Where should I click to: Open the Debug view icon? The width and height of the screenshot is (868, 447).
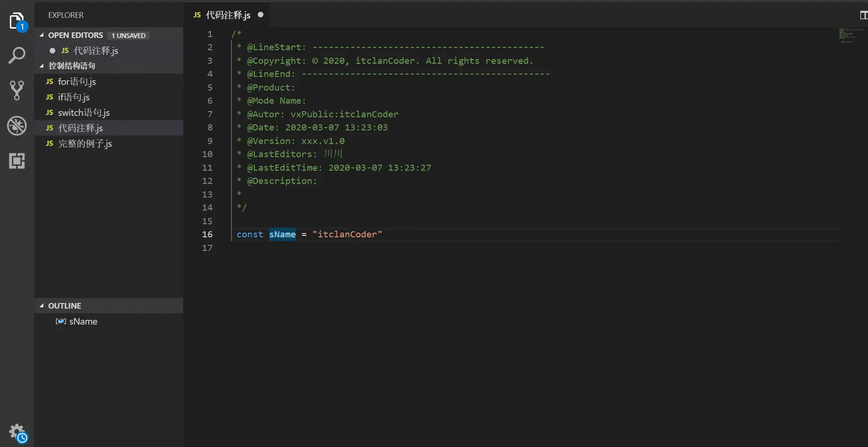click(17, 126)
